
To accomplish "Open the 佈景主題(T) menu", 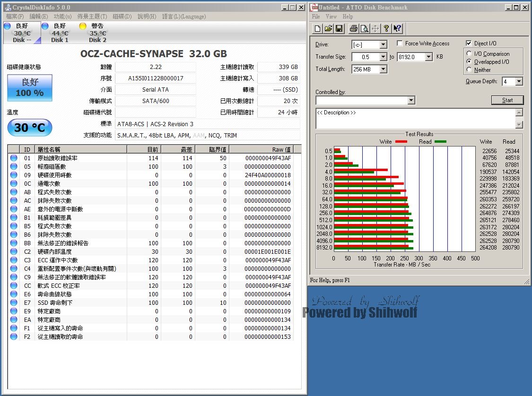I will (x=92, y=16).
